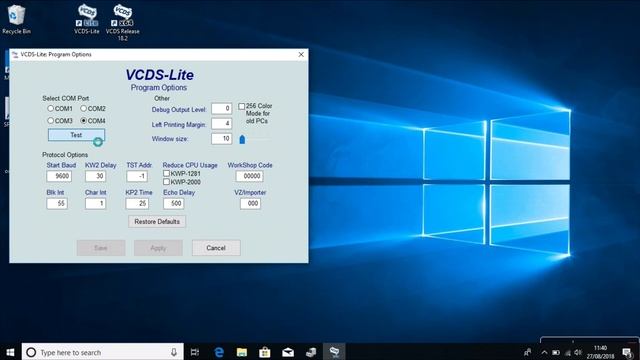Click the Restore Defaults button
Viewport: 640px width, 360px height.
click(x=157, y=222)
